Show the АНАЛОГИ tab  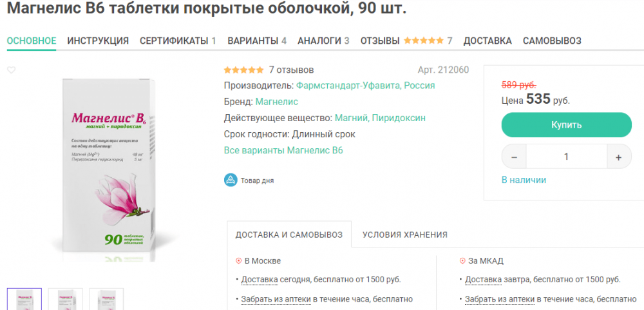click(323, 41)
